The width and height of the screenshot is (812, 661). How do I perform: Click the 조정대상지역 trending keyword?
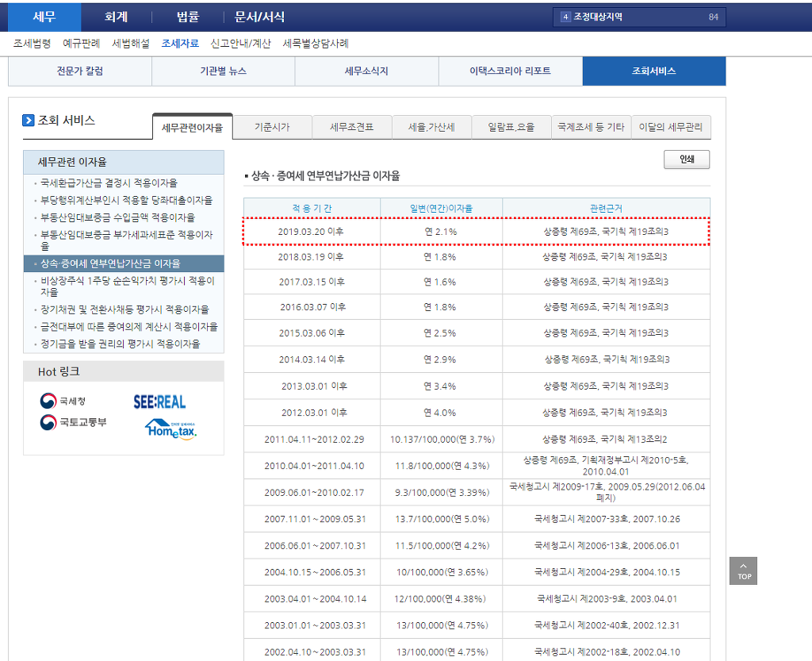tap(598, 17)
